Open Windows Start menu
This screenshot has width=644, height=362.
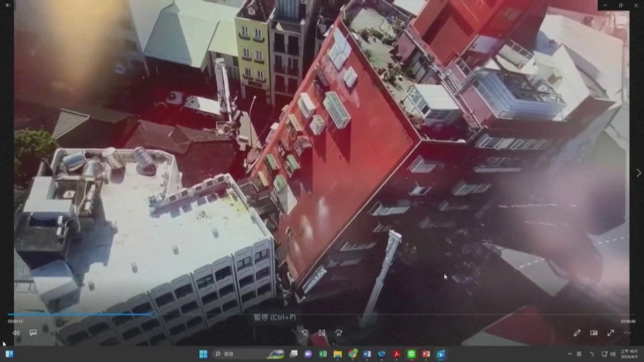203,354
